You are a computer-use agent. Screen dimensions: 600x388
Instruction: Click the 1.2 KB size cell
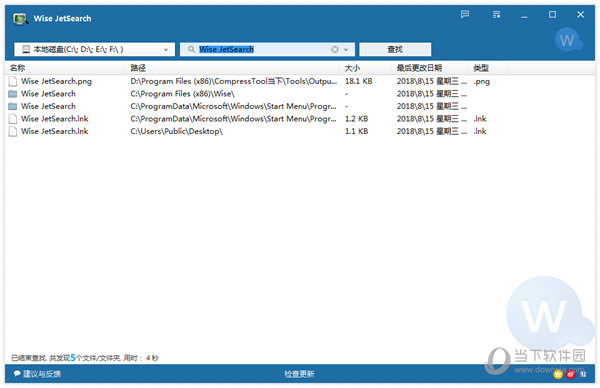pyautogui.click(x=357, y=119)
